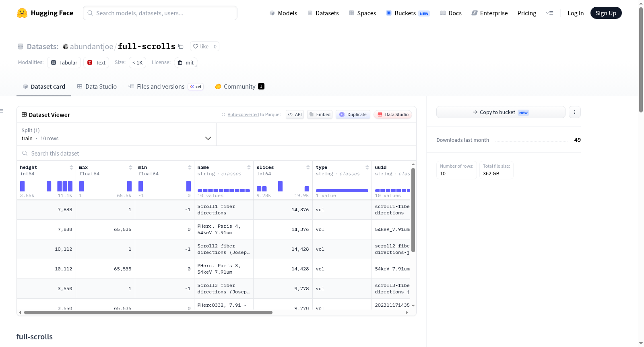Click the table's vertical scrollbar thumb
Viewport: 644px width, 347px height.
413,210
